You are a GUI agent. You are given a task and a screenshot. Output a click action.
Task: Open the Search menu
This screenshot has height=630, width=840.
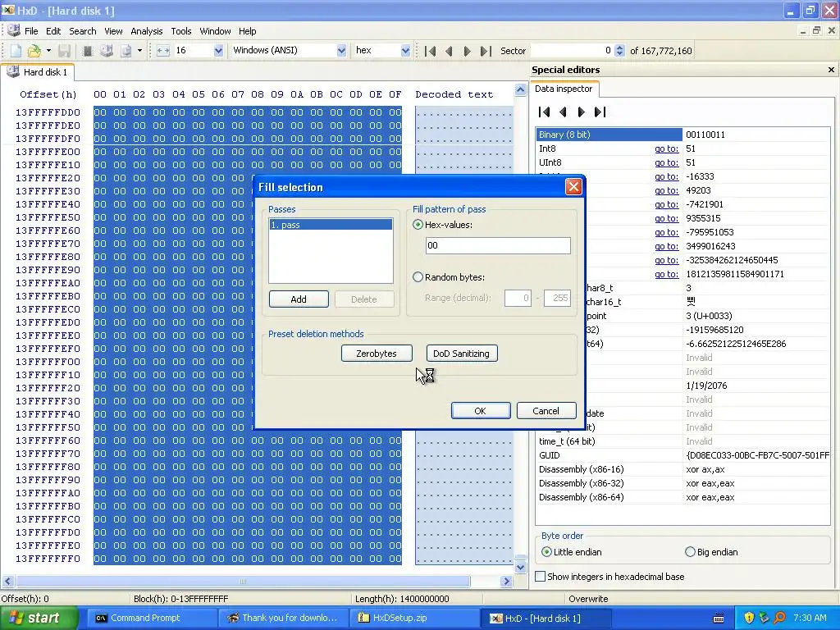[x=83, y=31]
